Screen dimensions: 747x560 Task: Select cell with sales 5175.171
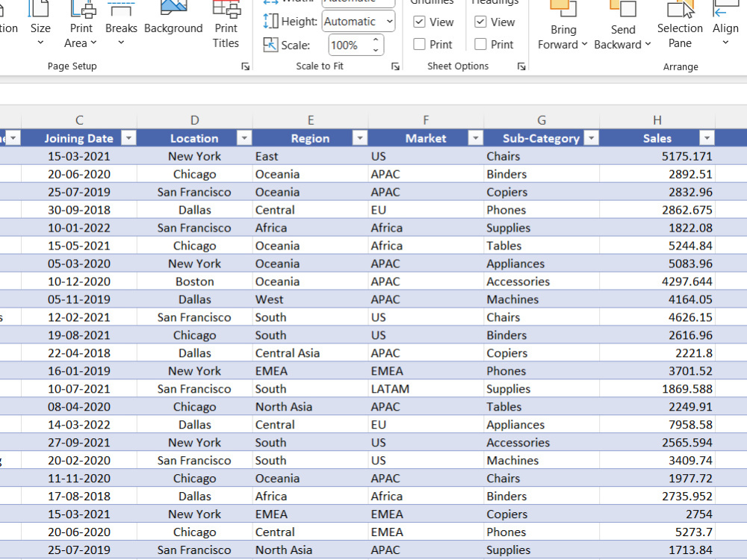point(657,156)
